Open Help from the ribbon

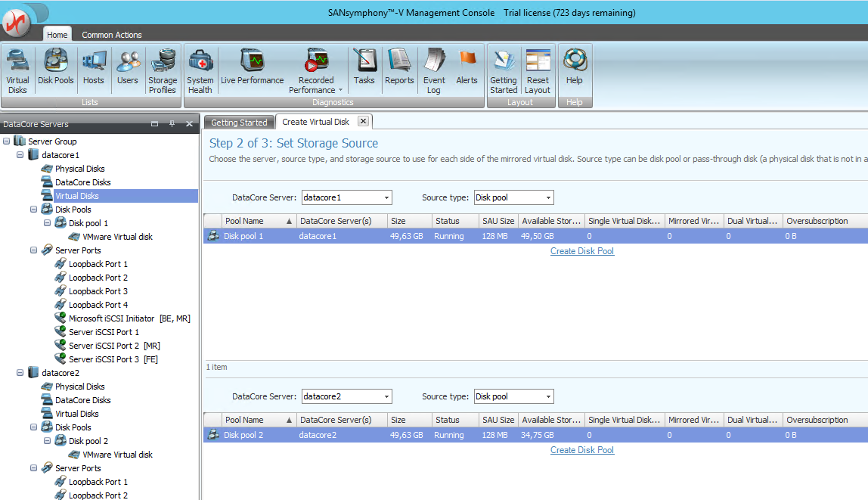(x=575, y=67)
